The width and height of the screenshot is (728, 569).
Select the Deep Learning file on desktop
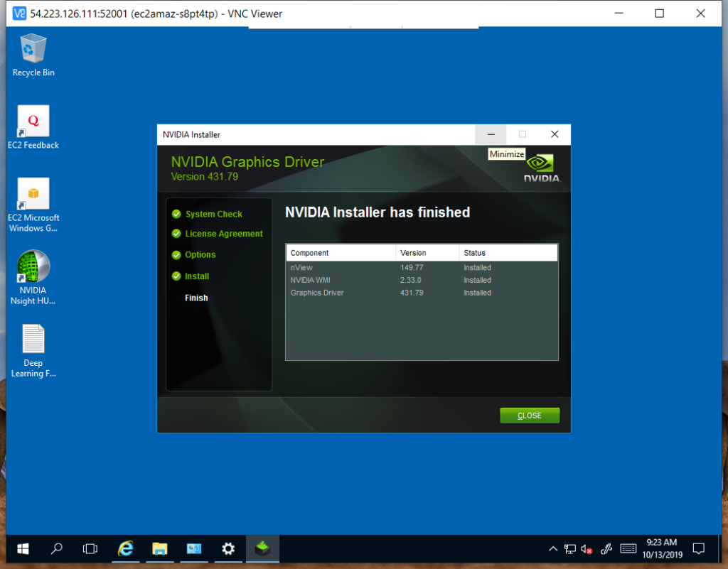(33, 347)
